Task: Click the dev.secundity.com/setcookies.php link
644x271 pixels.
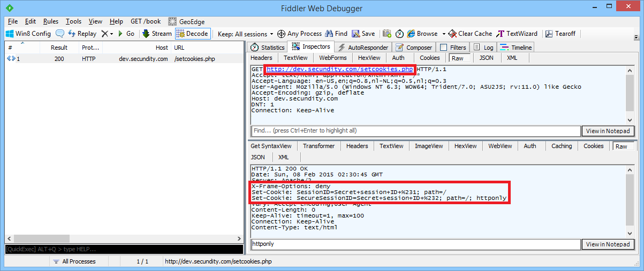Action: pyautogui.click(x=339, y=69)
